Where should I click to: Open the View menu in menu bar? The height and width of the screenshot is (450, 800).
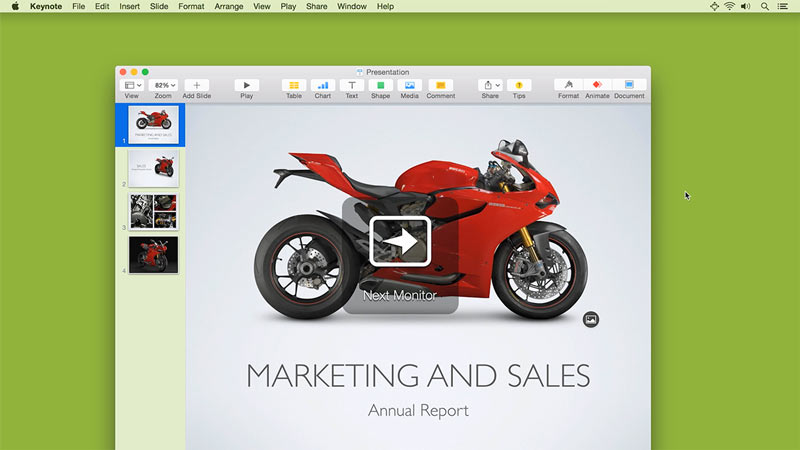262,6
